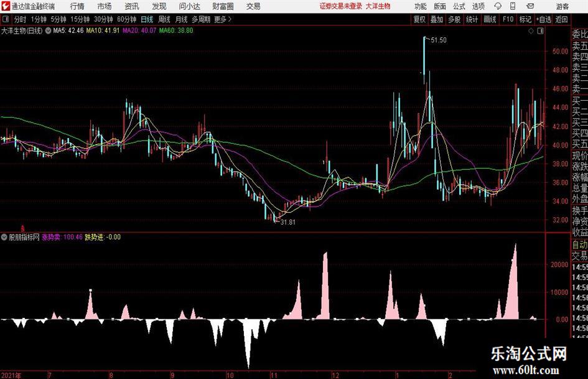Open the 公式 menu

459,6
